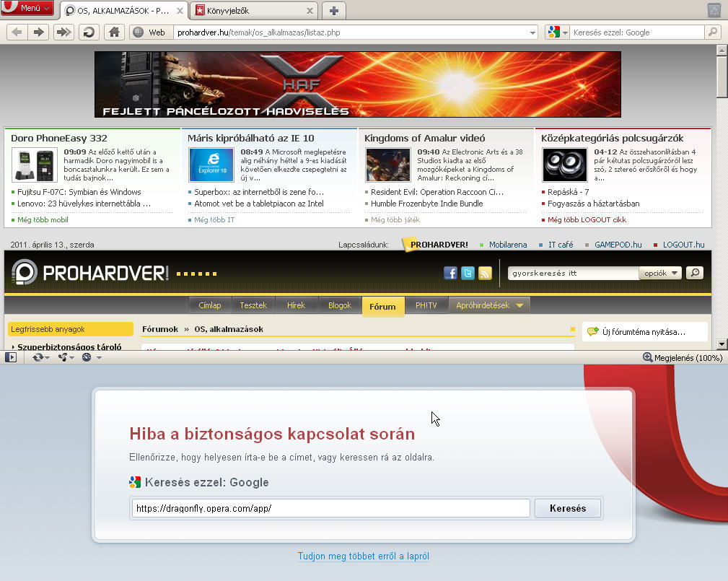Screen dimensions: 728x581
Task: Open Még több mobil link
Action: pyautogui.click(x=43, y=219)
